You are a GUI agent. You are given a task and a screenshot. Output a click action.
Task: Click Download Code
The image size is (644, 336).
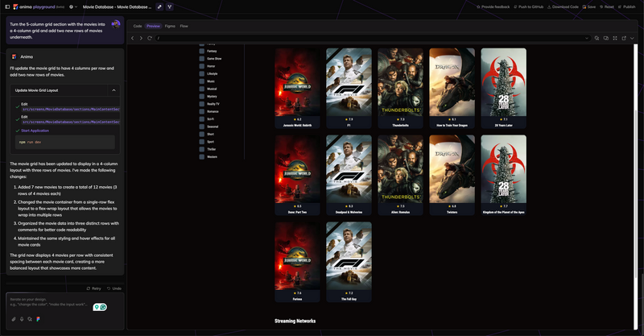pos(563,7)
